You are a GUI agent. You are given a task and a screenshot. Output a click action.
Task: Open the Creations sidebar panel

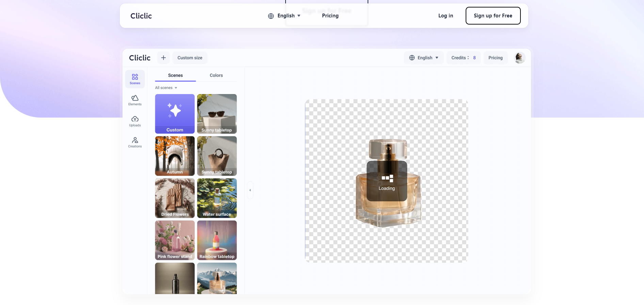[x=135, y=142]
